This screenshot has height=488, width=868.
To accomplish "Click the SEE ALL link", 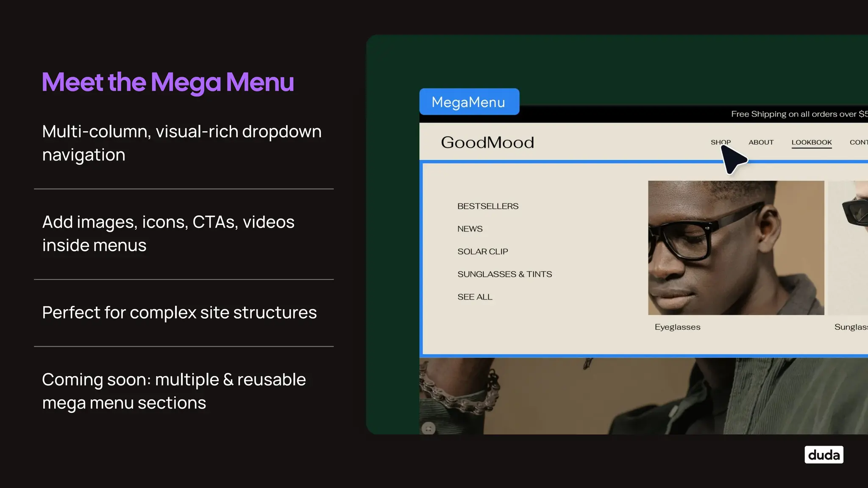I will point(475,297).
